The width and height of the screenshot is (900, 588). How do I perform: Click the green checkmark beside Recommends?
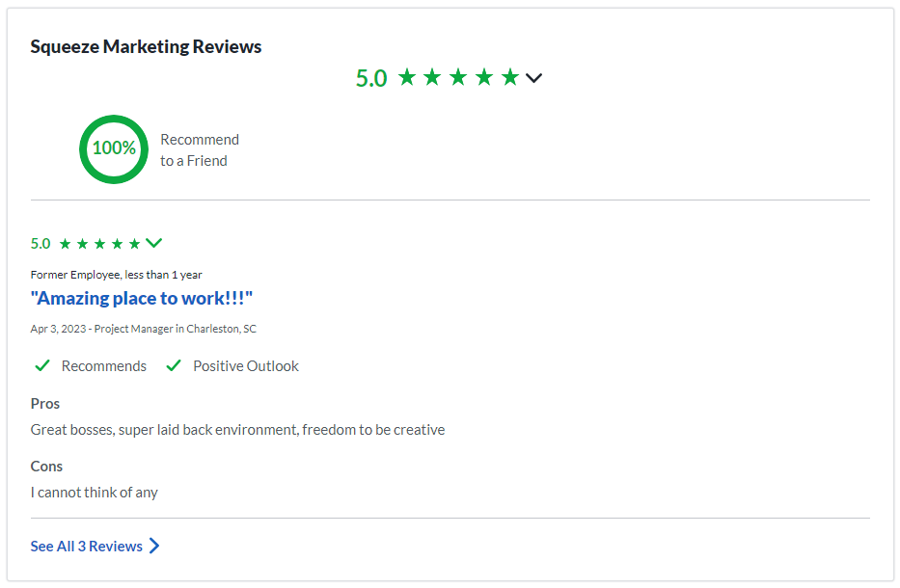(x=42, y=365)
